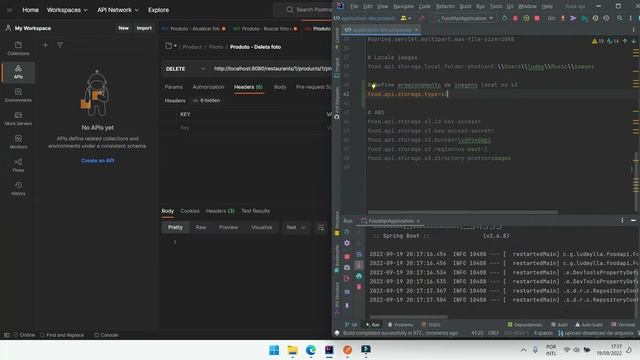Open the DELETE method dropdown
640x360 pixels.
click(185, 69)
